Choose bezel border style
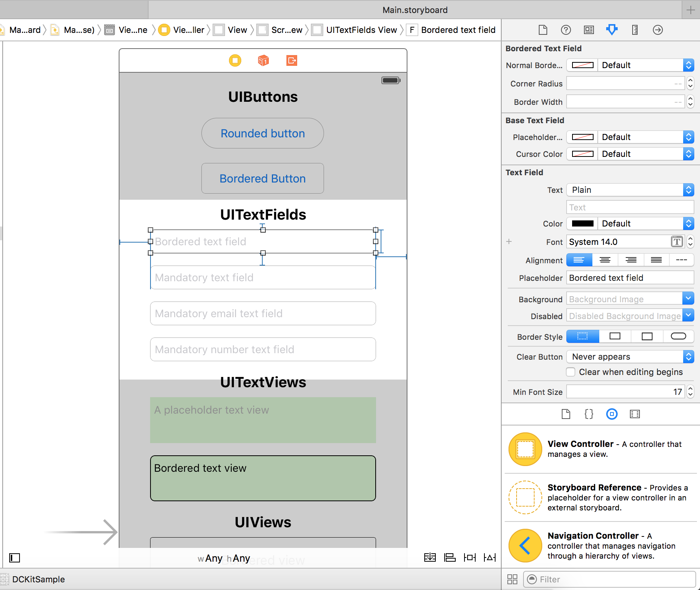The height and width of the screenshot is (590, 700). pyautogui.click(x=647, y=336)
